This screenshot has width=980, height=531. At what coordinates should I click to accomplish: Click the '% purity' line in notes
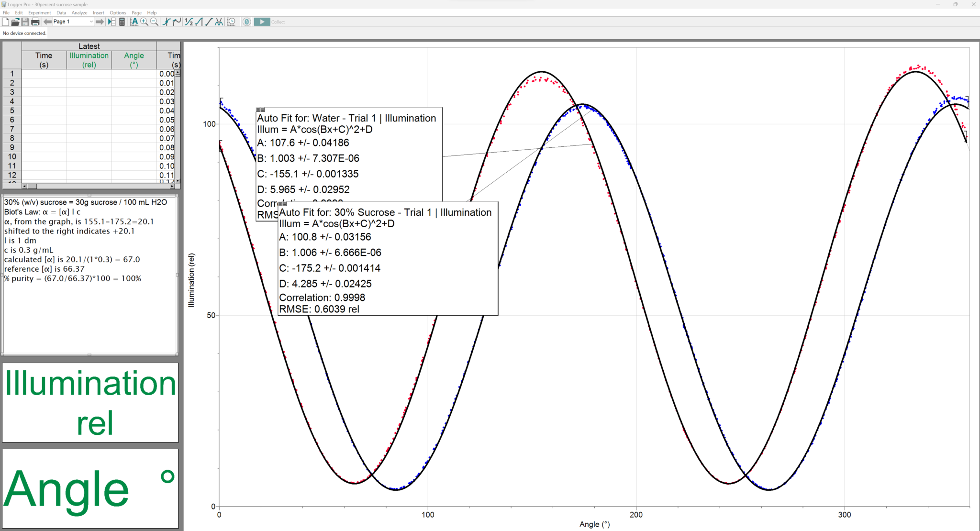(73, 278)
